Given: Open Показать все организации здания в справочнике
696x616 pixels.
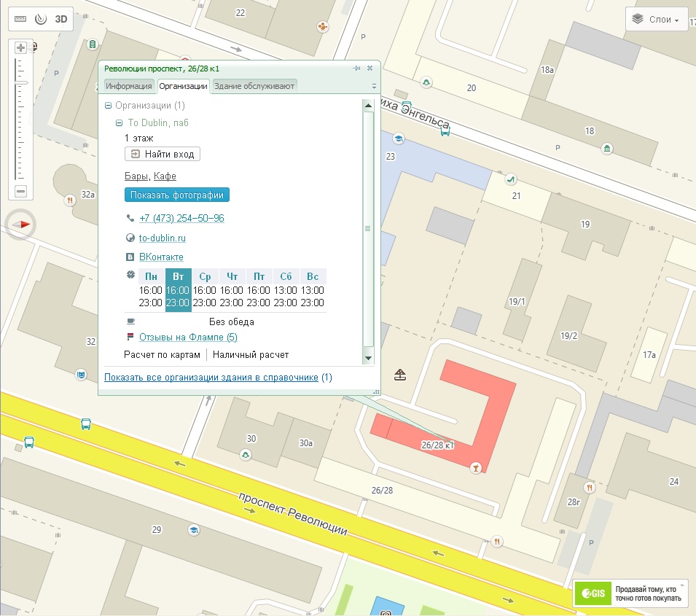Looking at the screenshot, I should click(211, 378).
